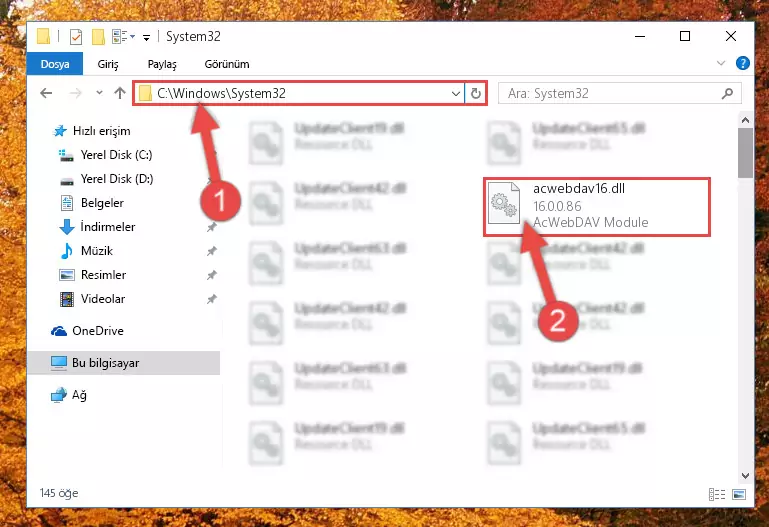The height and width of the screenshot is (527, 769).
Task: Go up one folder level
Action: (120, 93)
